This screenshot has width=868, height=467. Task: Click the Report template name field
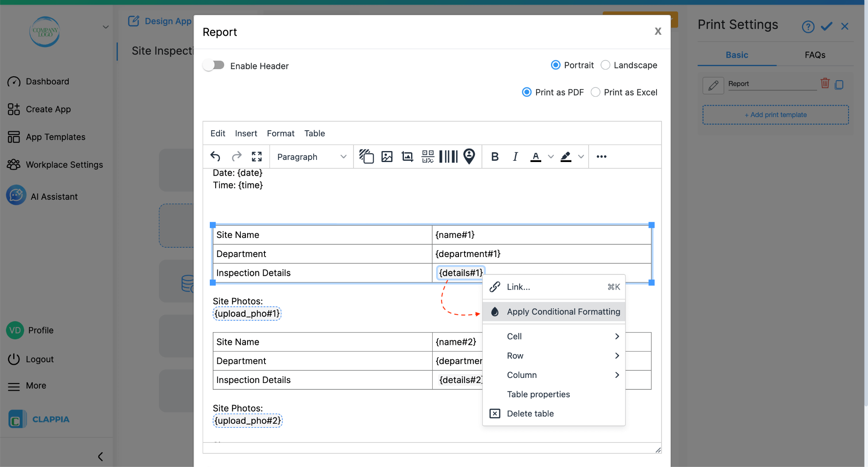pyautogui.click(x=771, y=84)
